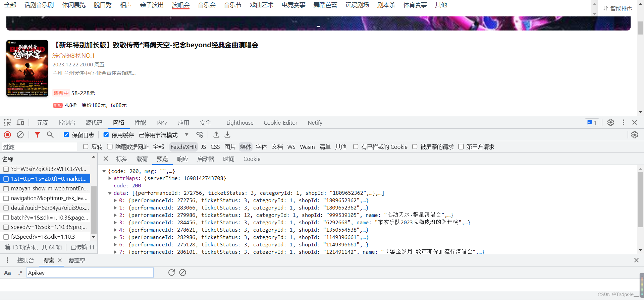Clear the network log
Image resolution: width=644 pixels, height=300 pixels.
20,135
